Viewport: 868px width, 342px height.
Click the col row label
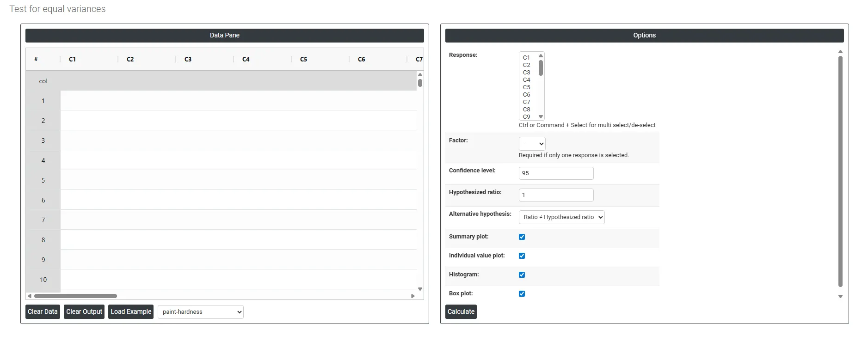(43, 81)
